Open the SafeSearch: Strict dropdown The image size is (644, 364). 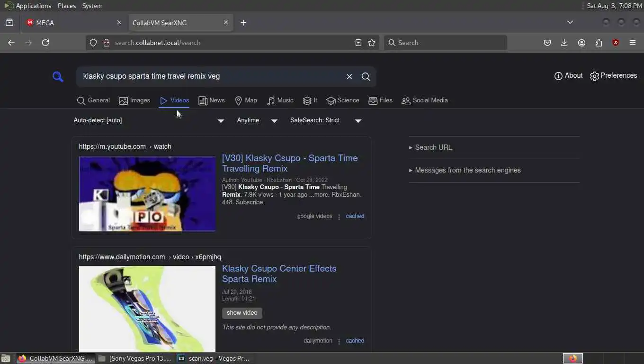coord(326,120)
